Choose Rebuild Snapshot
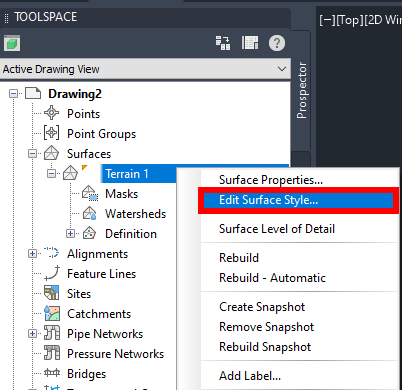The image size is (402, 390). tap(299, 347)
